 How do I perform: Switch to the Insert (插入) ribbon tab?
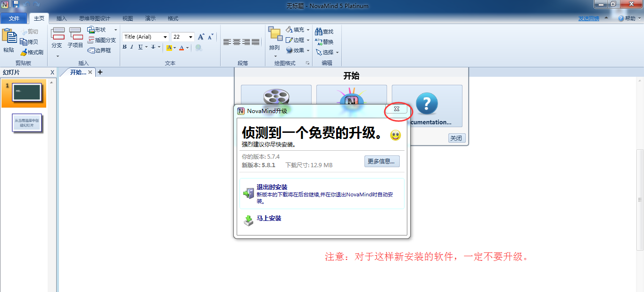pos(61,18)
